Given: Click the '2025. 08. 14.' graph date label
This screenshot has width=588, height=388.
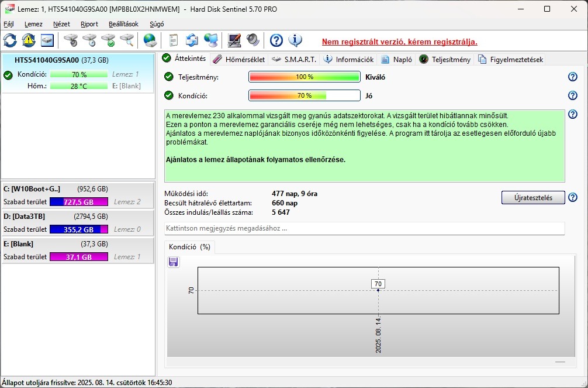Looking at the screenshot, I should click(378, 335).
